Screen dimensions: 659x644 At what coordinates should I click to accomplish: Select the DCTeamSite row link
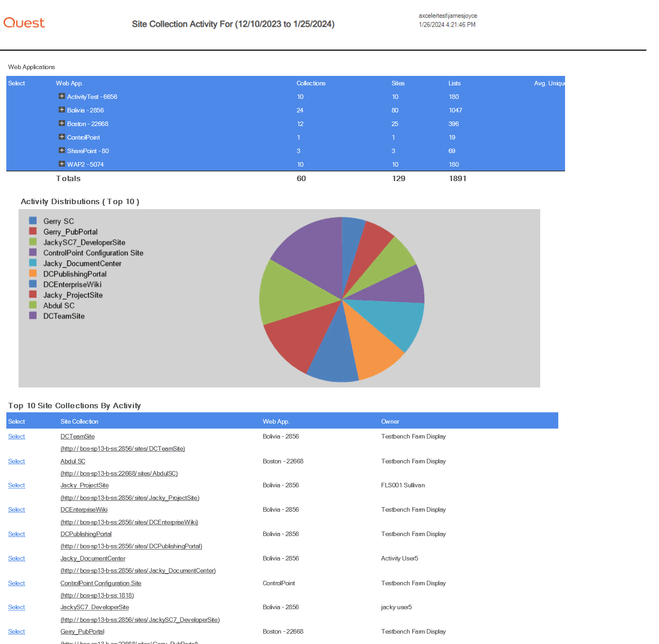tap(16, 436)
